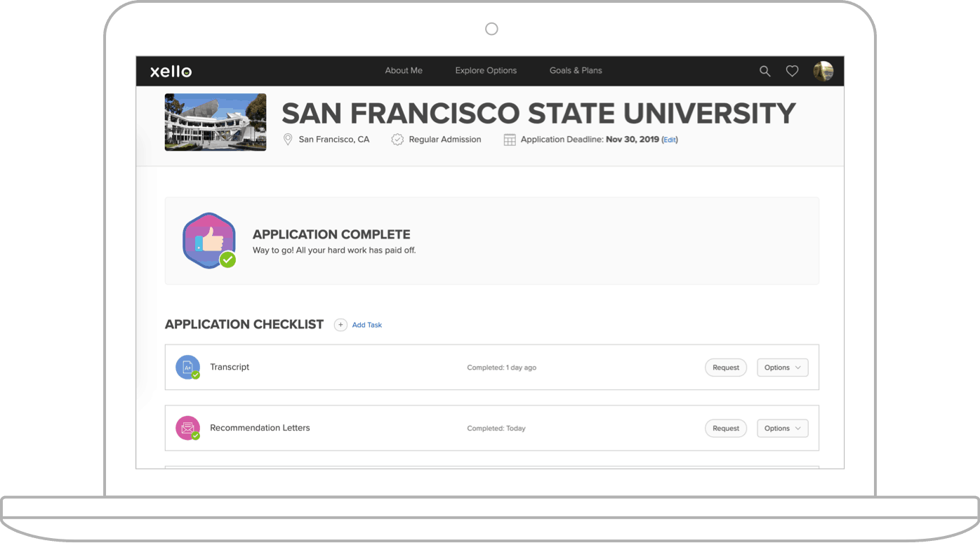Click 'Way to go!' congratulation message
The height and width of the screenshot is (543, 980).
coord(334,250)
